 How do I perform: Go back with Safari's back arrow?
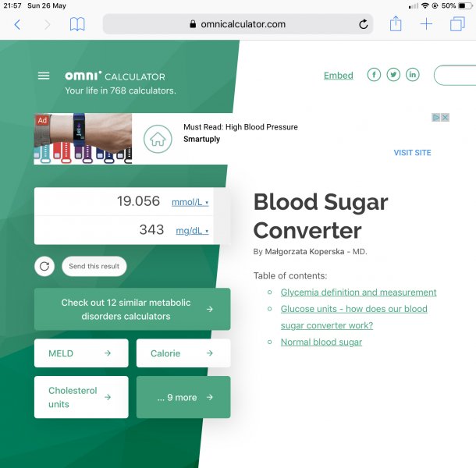pos(17,24)
